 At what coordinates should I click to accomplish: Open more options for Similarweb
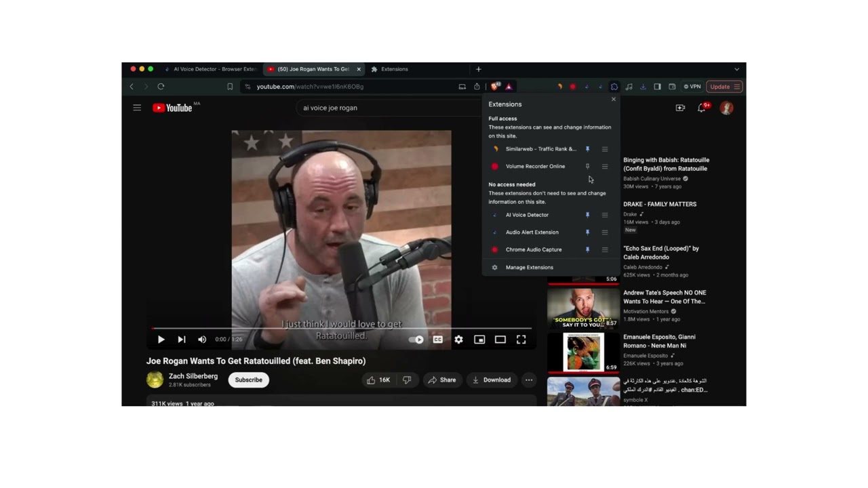coord(605,149)
